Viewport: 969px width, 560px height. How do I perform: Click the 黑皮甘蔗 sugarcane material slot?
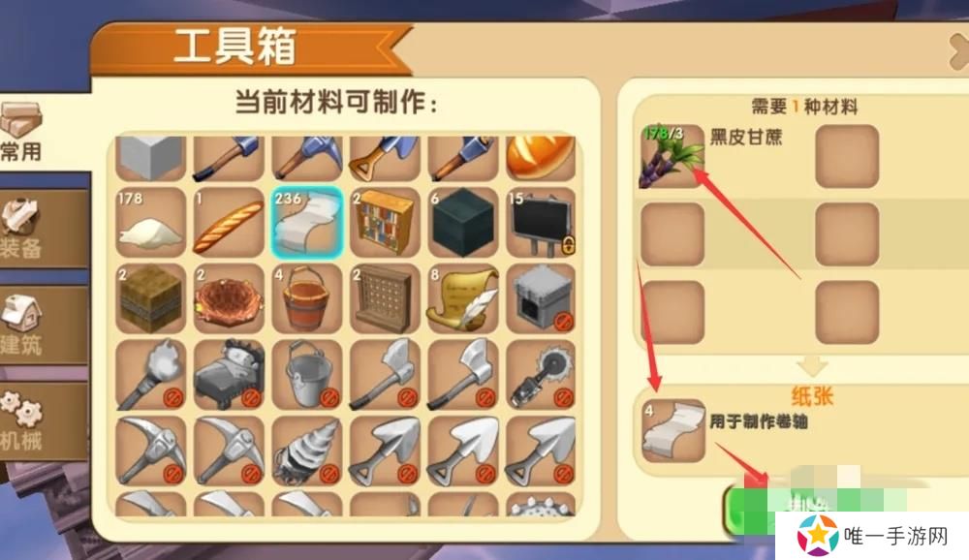pos(672,156)
